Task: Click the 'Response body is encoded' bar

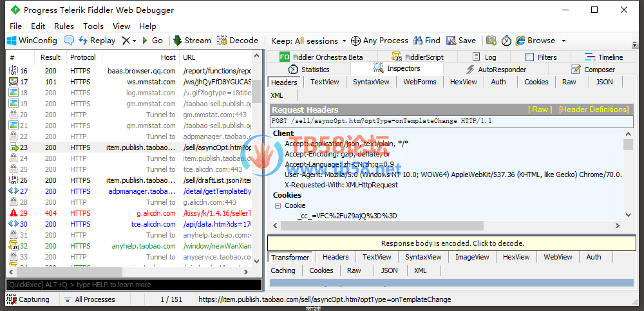Action: pos(452,243)
